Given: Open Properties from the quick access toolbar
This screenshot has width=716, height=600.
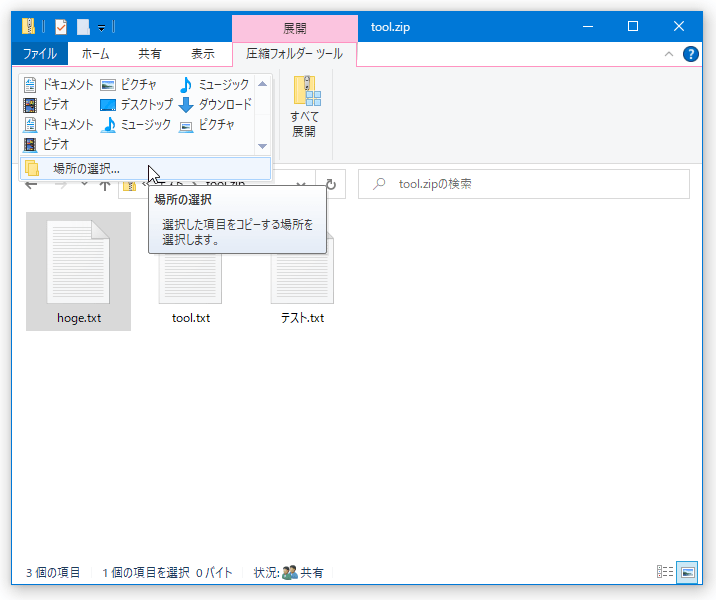Looking at the screenshot, I should click(61, 27).
